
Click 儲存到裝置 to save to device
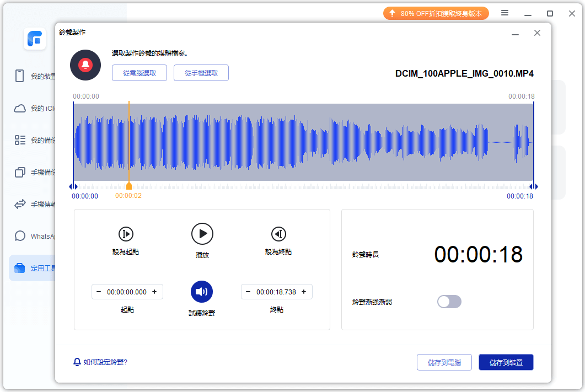coord(506,362)
